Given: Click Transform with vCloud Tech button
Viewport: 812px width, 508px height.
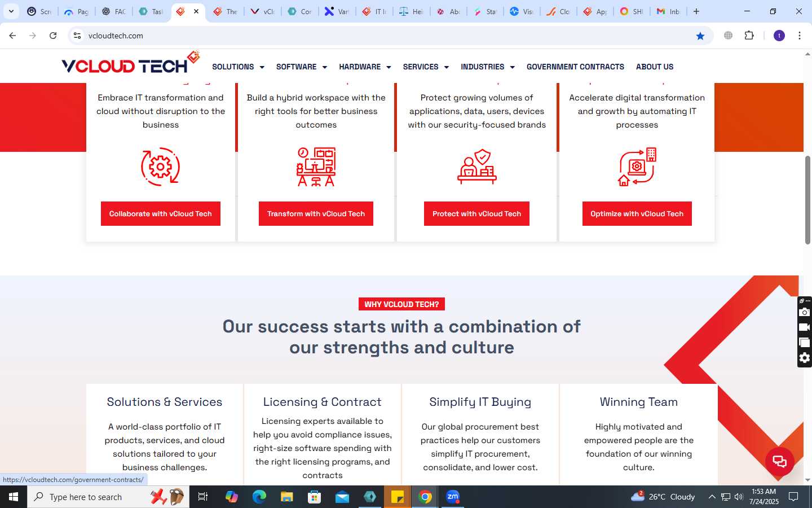Looking at the screenshot, I should 316,213.
